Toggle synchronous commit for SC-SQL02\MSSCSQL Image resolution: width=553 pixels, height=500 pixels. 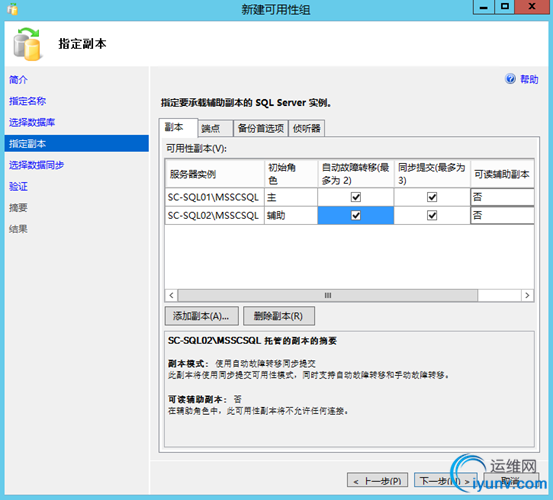(432, 215)
